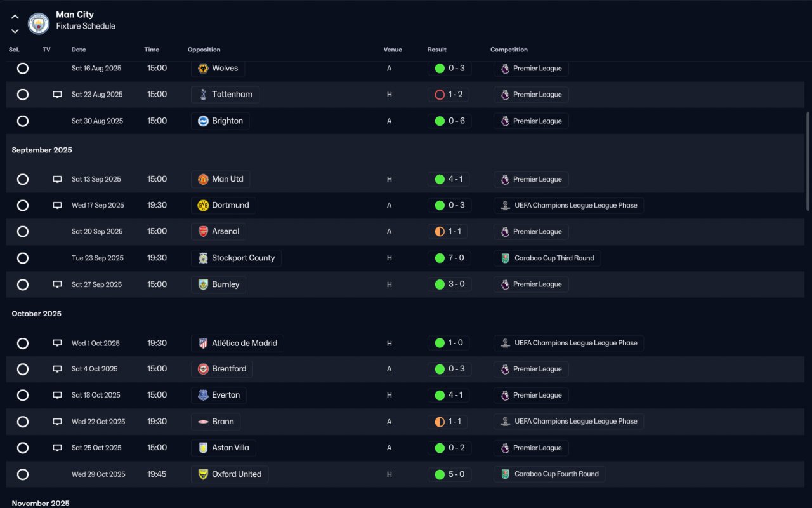Sort fixtures by the Date column header
Screen dimensions: 812x508
point(79,50)
